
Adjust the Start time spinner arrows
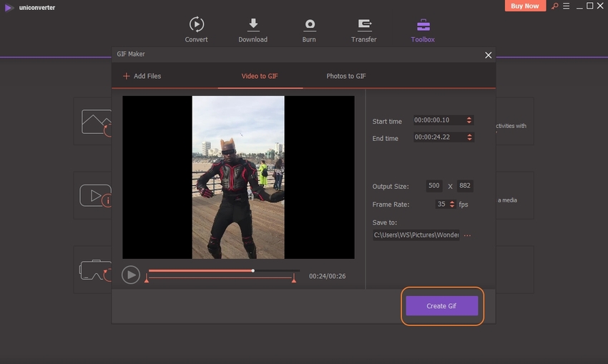click(x=469, y=121)
